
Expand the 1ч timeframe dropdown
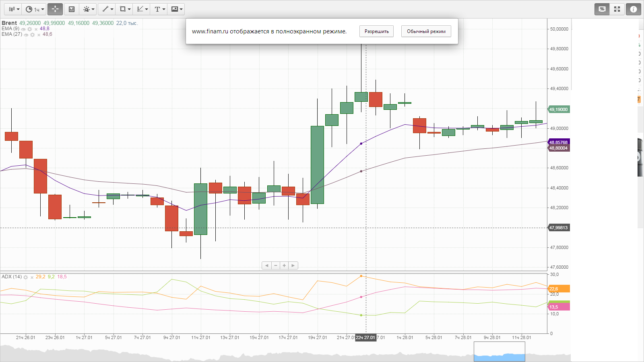pyautogui.click(x=35, y=9)
